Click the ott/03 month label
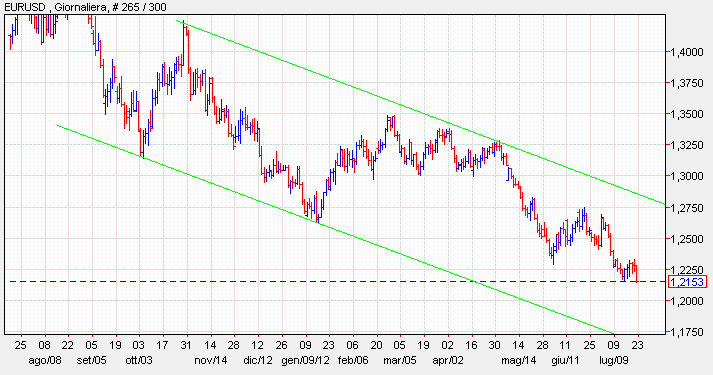 pyautogui.click(x=139, y=360)
